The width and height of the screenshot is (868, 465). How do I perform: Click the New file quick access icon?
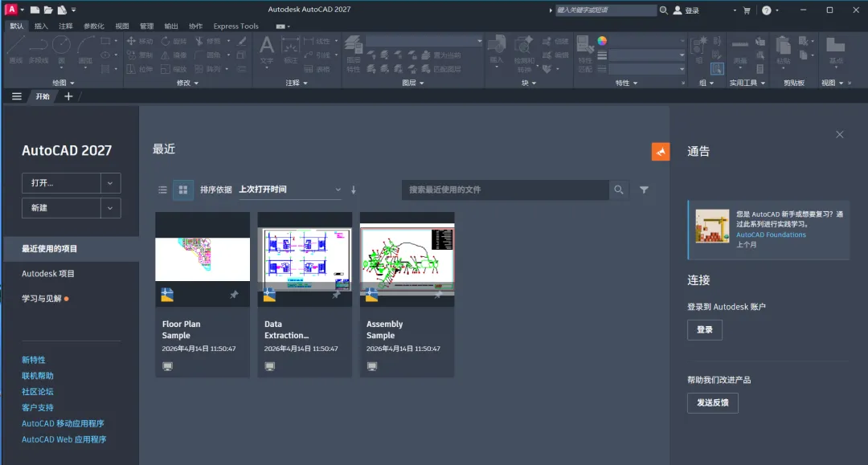35,10
